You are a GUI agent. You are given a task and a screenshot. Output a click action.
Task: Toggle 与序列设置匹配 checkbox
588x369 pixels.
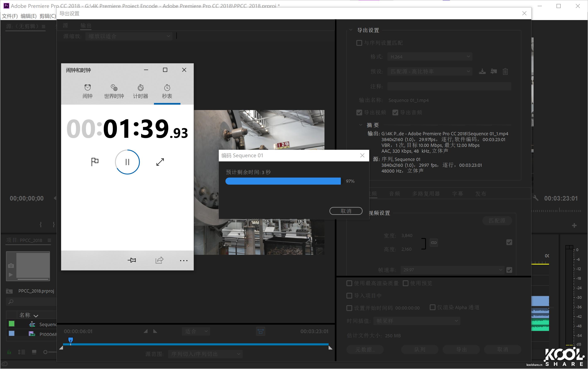(x=359, y=43)
